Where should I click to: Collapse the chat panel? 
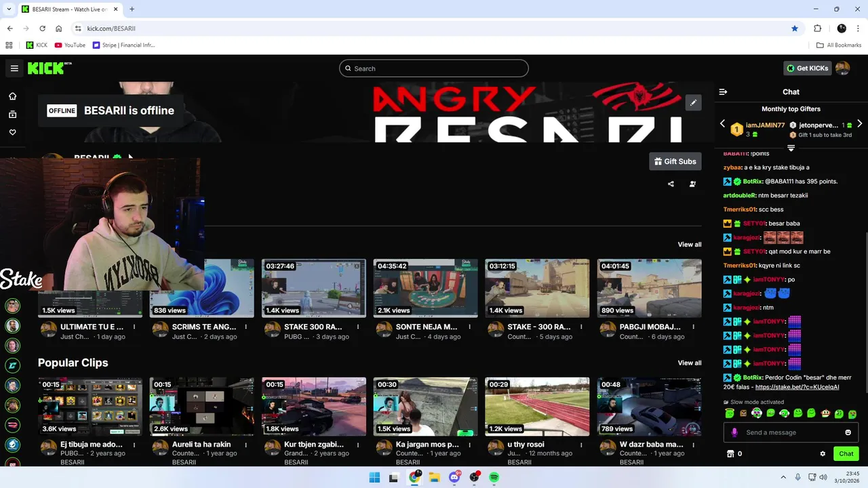pos(723,91)
